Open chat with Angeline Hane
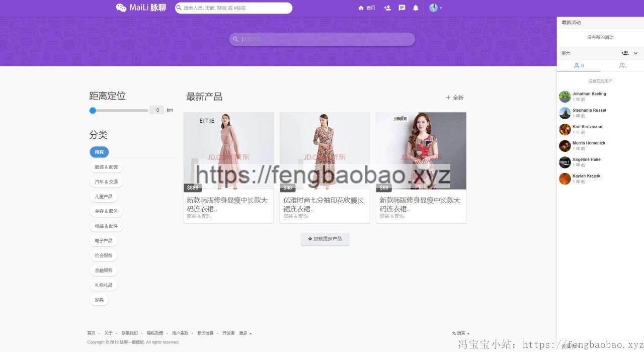Image resolution: width=644 pixels, height=352 pixels. [x=600, y=162]
